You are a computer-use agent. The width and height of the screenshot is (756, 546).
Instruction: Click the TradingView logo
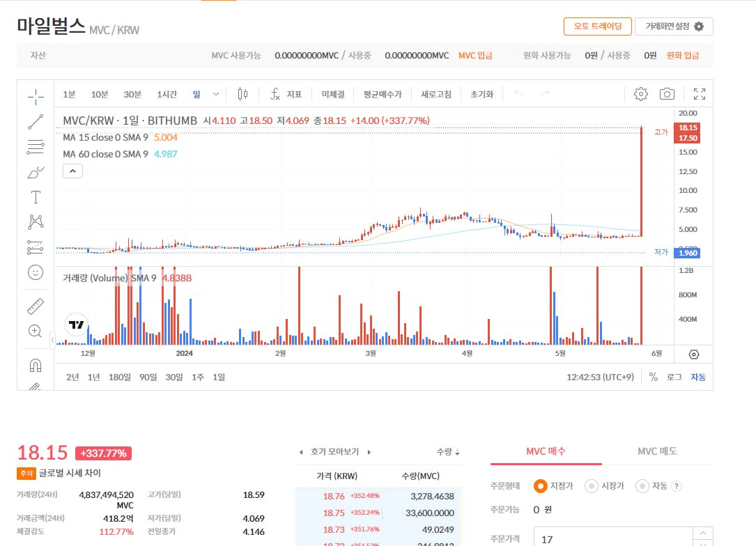(76, 325)
